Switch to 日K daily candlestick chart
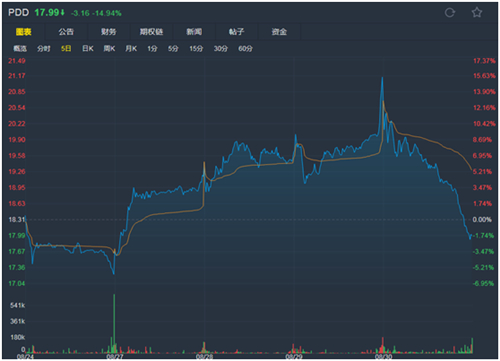Screen dimensions: 500x361 pos(88,49)
